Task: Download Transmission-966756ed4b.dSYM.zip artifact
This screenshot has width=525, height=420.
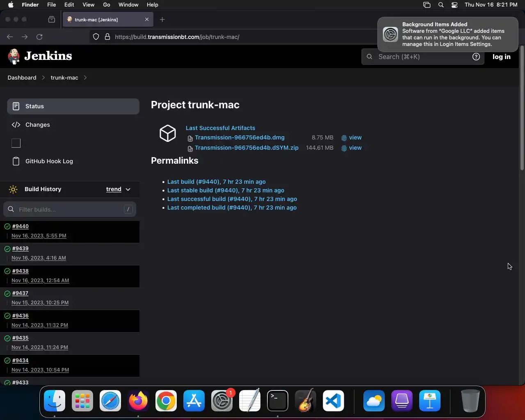Action: coord(247,148)
